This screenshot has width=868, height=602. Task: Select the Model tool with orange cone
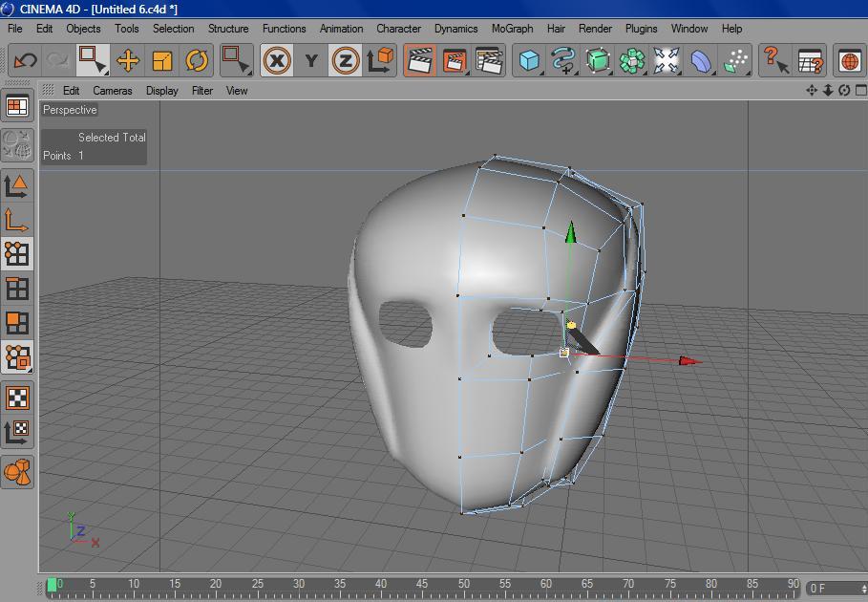point(17,185)
